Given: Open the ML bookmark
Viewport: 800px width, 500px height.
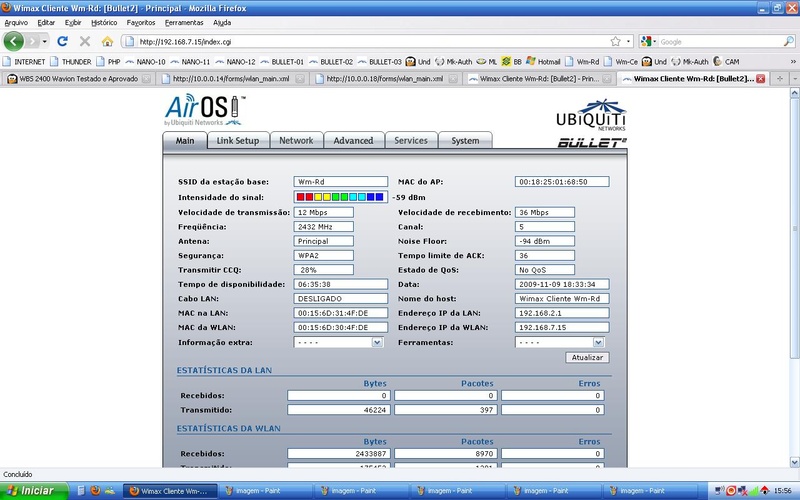Looking at the screenshot, I should click(x=487, y=62).
